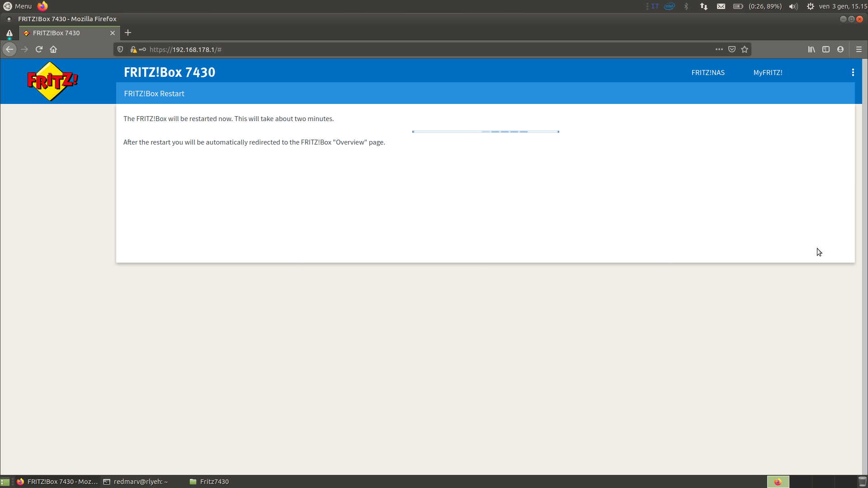Click the FRITZ!Box 7430 page heading

pos(170,72)
